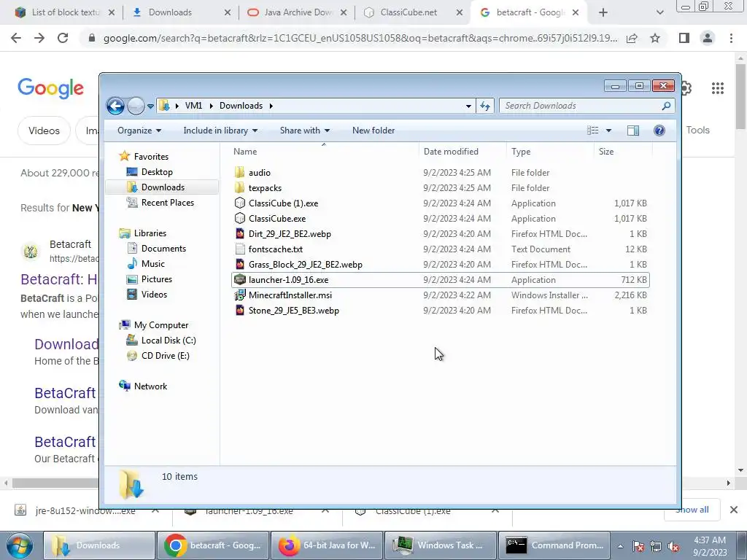
Task: Open the Documents library
Action: tap(163, 249)
